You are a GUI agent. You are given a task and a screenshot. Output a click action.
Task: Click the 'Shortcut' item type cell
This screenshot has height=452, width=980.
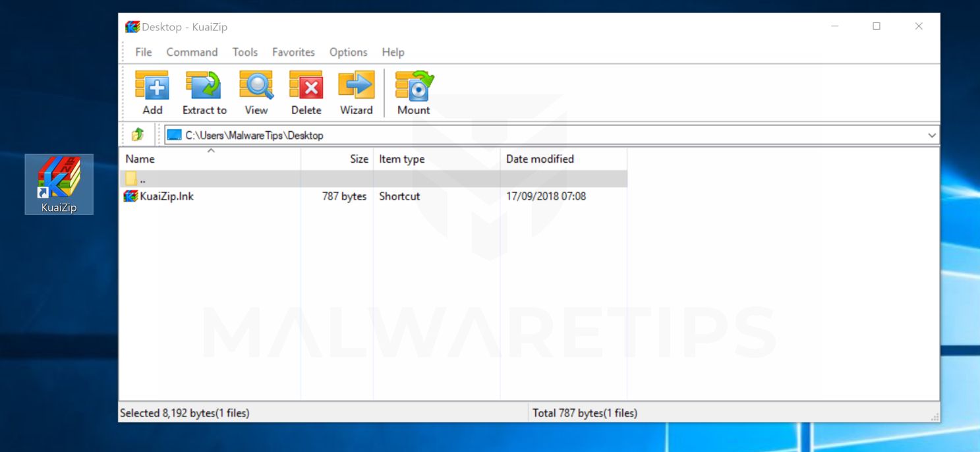click(399, 196)
